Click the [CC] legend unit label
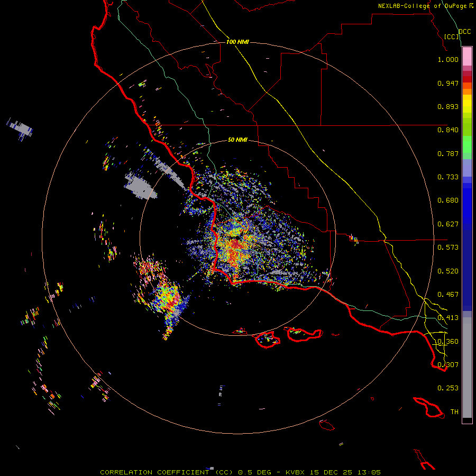 [452, 36]
